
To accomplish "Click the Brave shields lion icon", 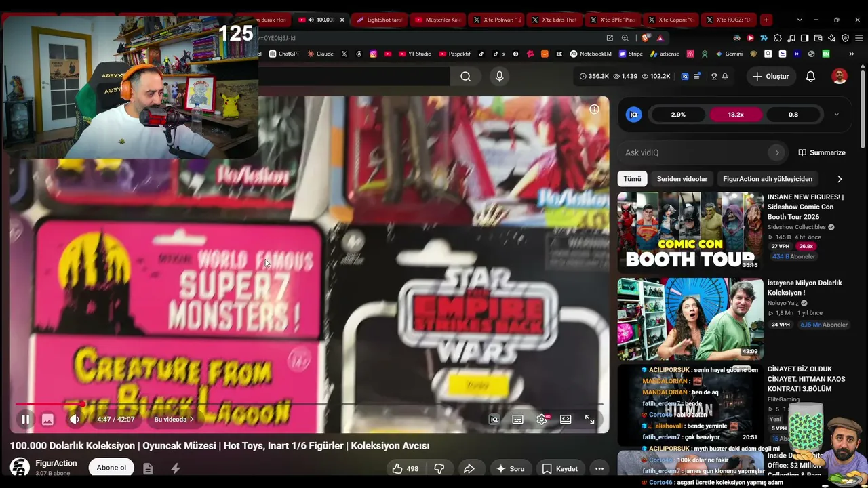I will tap(646, 38).
